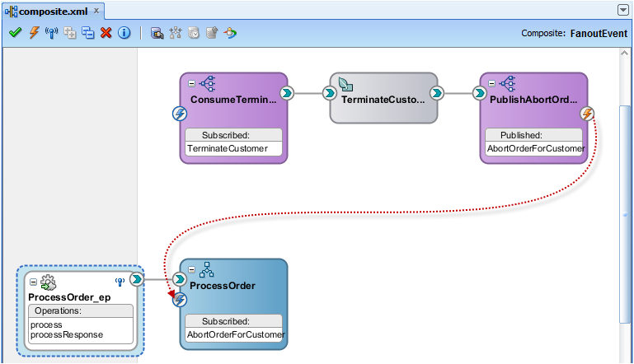
Task: Select AbortOrderForCustomer subscribed in ProcessOrder
Action: click(236, 334)
